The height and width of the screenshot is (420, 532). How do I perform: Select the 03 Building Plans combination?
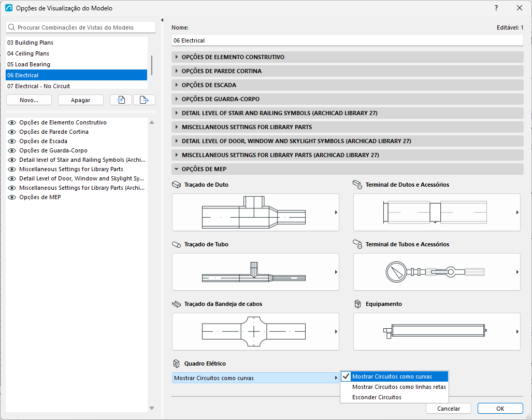pos(76,43)
